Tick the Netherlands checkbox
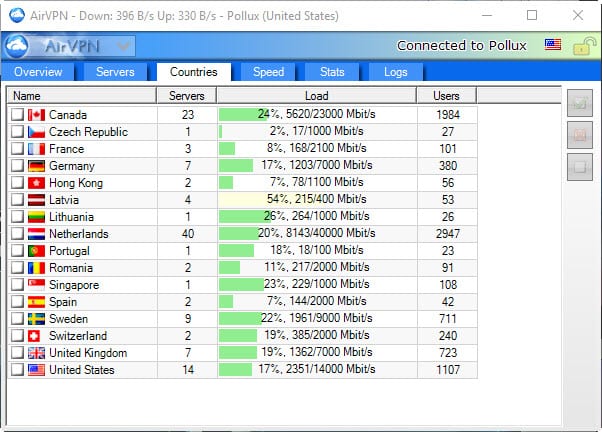 (17, 234)
